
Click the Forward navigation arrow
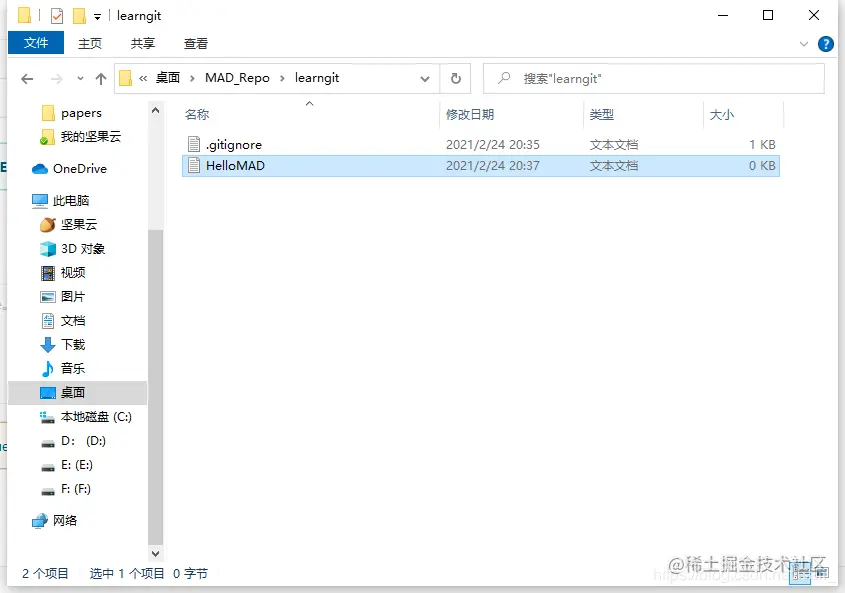[57, 79]
